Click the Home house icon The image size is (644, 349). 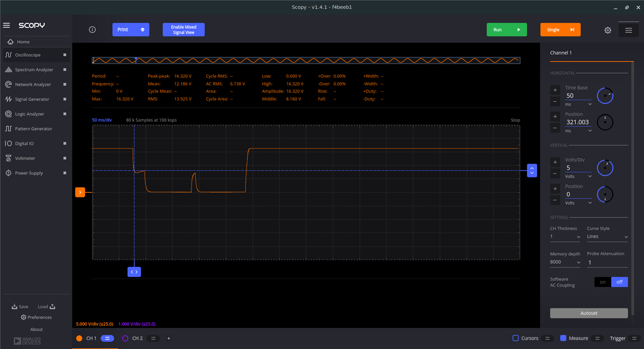click(11, 42)
